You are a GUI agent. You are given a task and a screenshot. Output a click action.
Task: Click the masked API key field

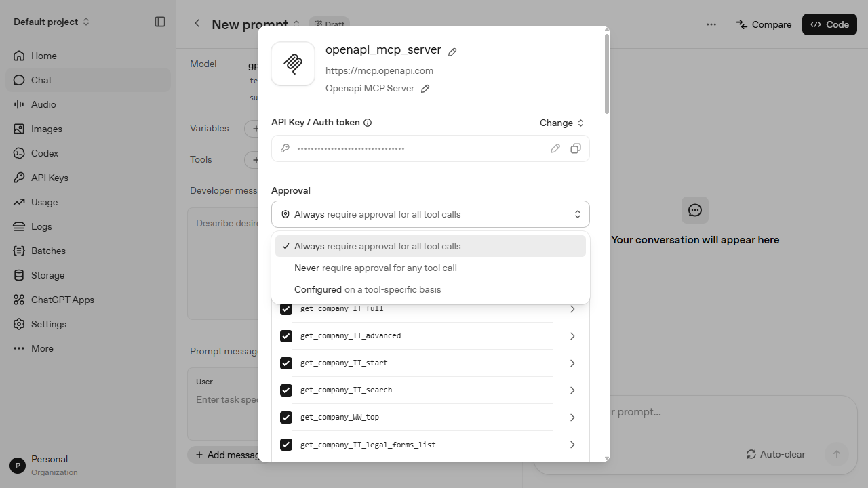pos(431,148)
